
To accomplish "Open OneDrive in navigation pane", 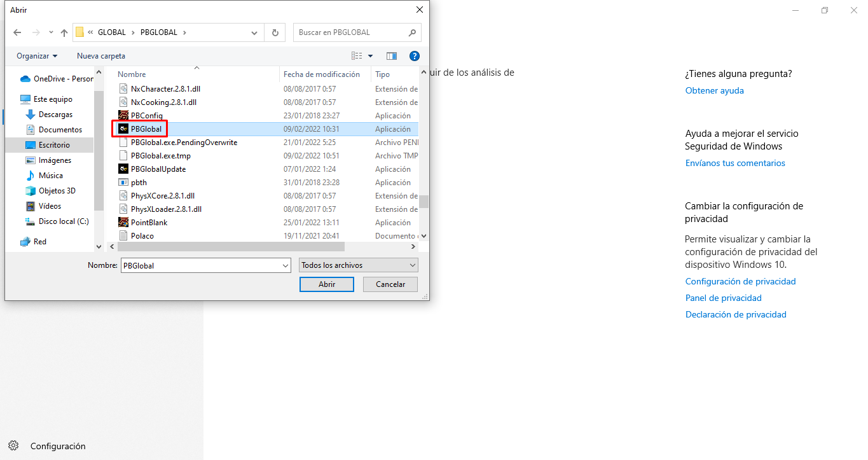I will 57,79.
